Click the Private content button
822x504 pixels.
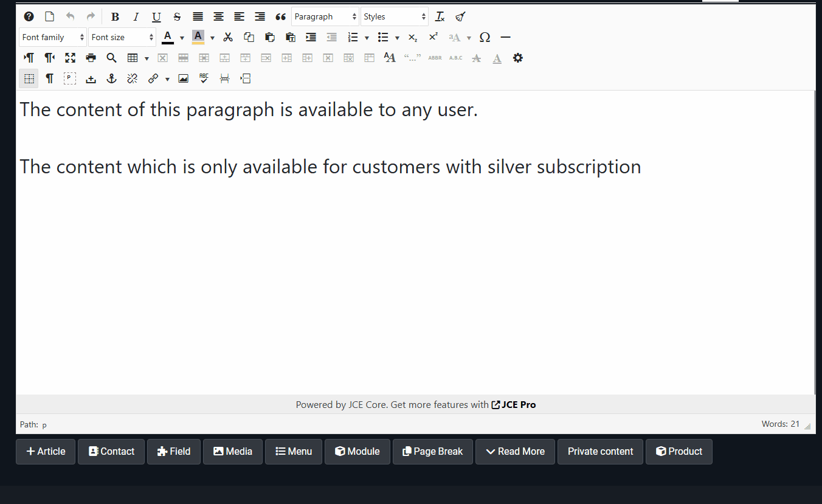coord(600,452)
